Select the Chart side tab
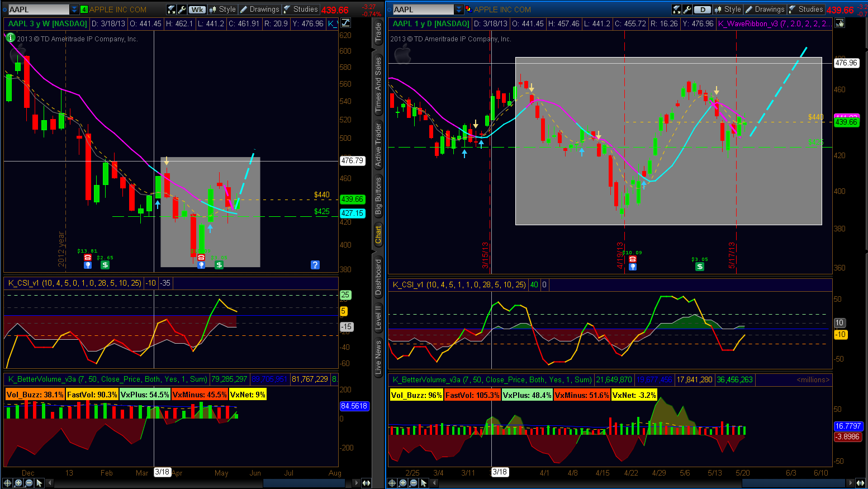This screenshot has height=489, width=868. [x=378, y=235]
